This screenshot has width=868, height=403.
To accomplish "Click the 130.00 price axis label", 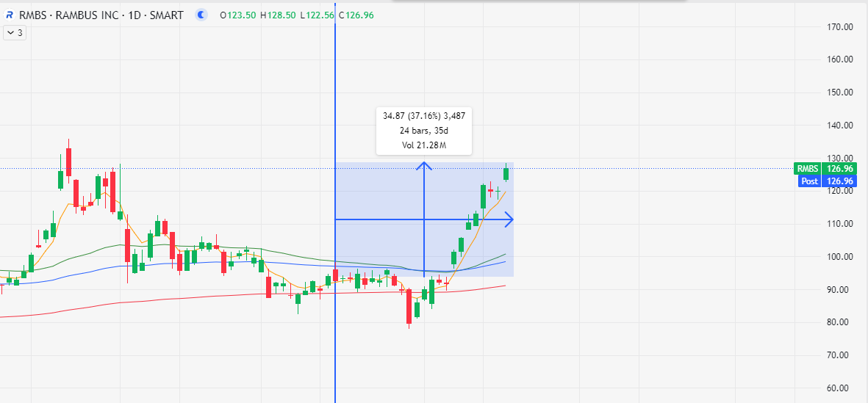I will [839, 158].
